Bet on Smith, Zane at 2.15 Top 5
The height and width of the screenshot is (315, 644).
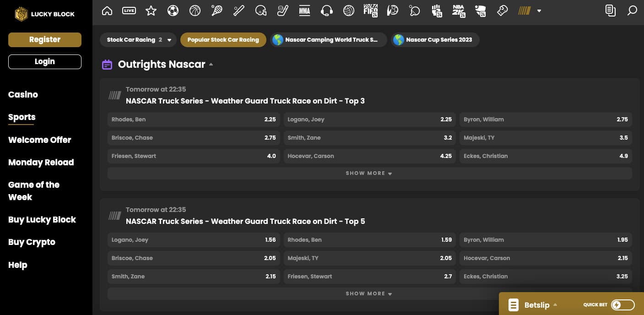coord(194,277)
